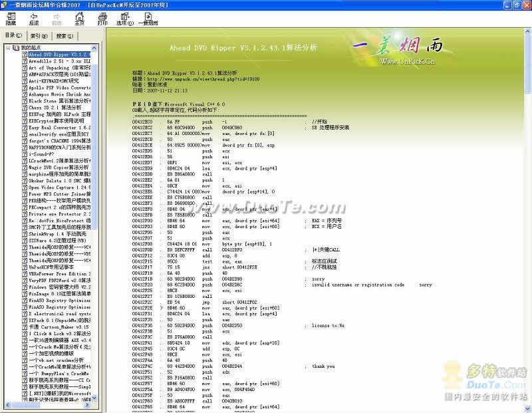Collapse the 我的起点 root tree node
Viewport: 532px width, 413px height.
(x=8, y=48)
